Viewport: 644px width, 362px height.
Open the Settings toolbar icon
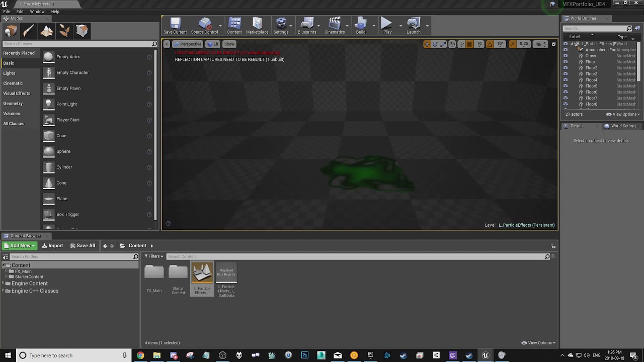point(281,26)
